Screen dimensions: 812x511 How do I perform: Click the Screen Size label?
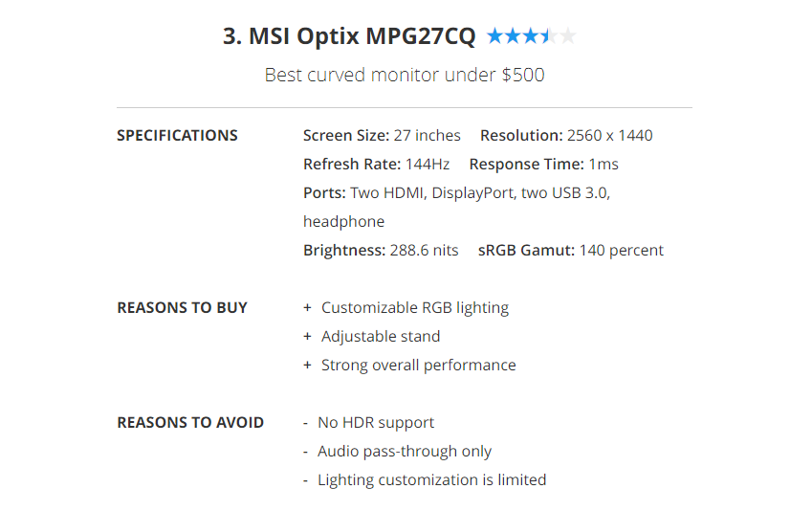tap(345, 136)
